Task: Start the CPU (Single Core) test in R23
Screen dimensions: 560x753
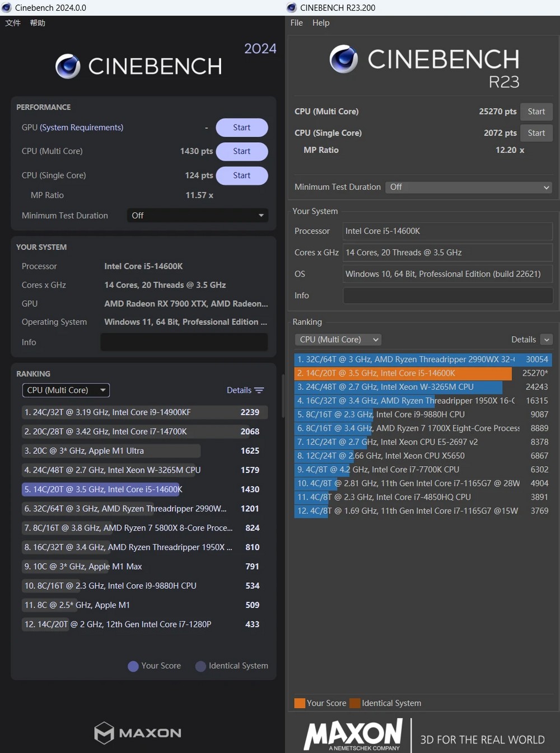Action: 536,133
